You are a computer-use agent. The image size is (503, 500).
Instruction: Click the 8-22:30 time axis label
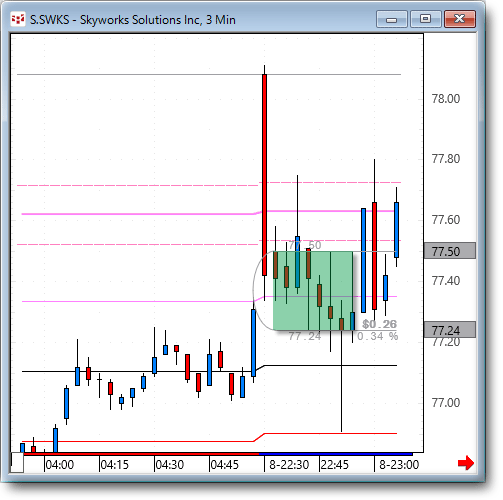click(289, 465)
